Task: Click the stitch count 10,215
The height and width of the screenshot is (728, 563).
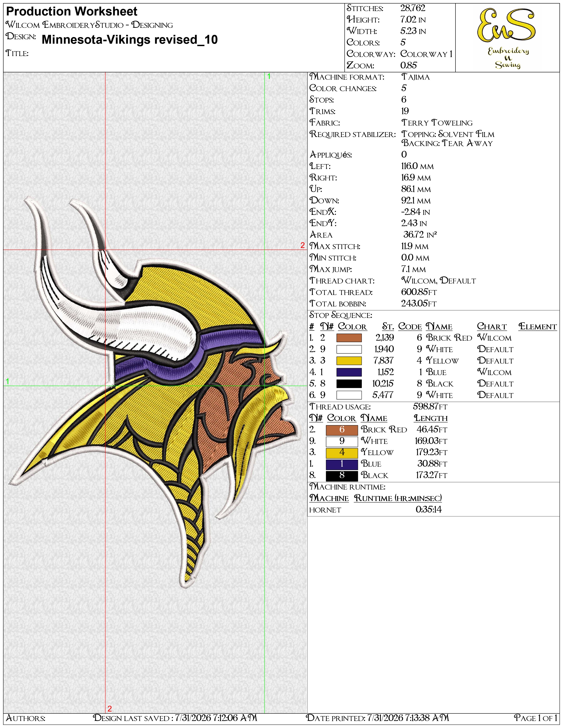Action: (x=383, y=384)
